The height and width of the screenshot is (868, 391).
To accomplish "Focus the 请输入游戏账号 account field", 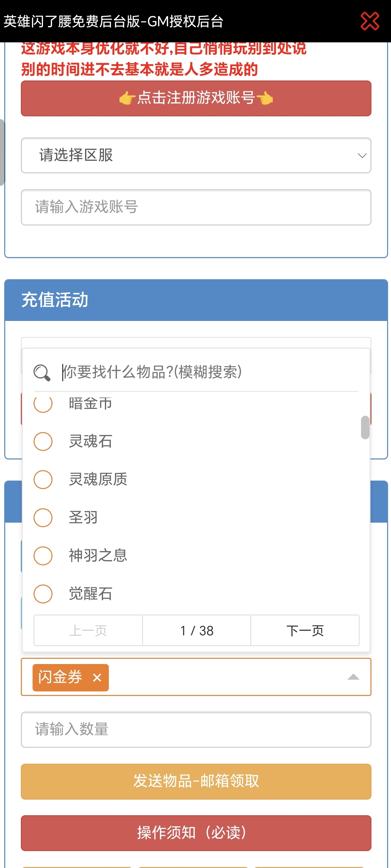I will (x=195, y=207).
